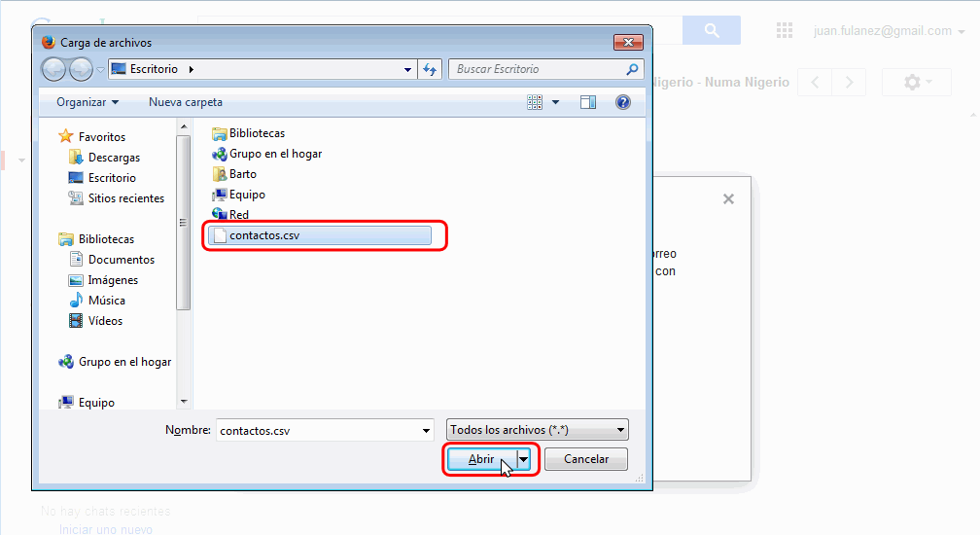980x535 pixels.
Task: Select Música in navigation pane
Action: [x=97, y=300]
